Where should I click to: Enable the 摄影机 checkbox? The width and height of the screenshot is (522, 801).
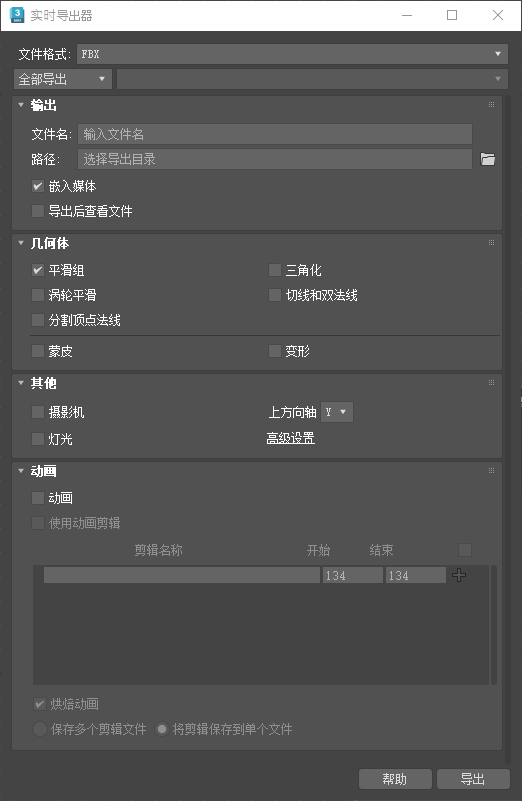click(38, 412)
